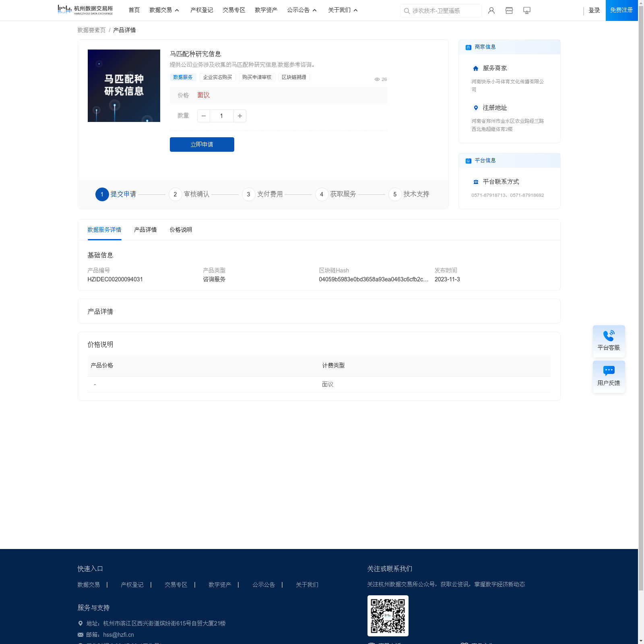Viewport: 644px width, 644px height.
Task: Click the 数据服务 tag
Action: (x=183, y=77)
